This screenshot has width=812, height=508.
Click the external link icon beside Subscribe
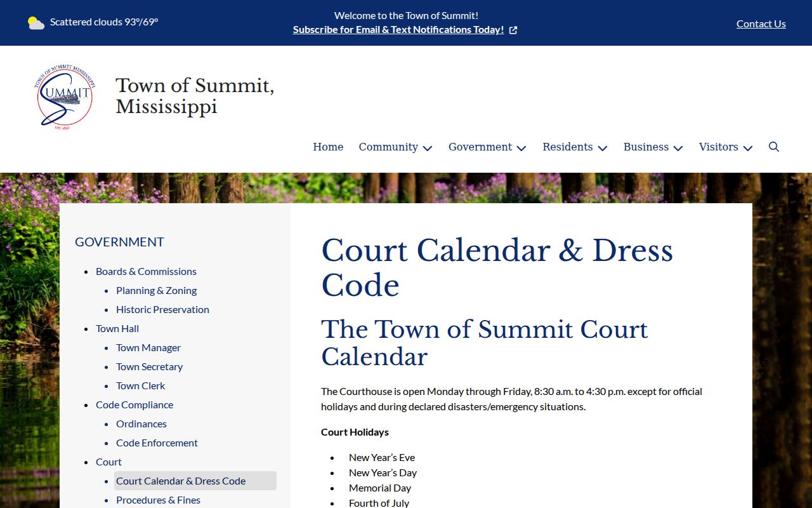(x=513, y=30)
